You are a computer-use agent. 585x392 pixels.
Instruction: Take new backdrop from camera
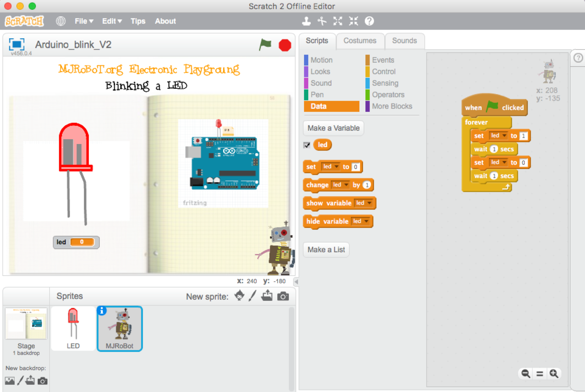(x=43, y=381)
